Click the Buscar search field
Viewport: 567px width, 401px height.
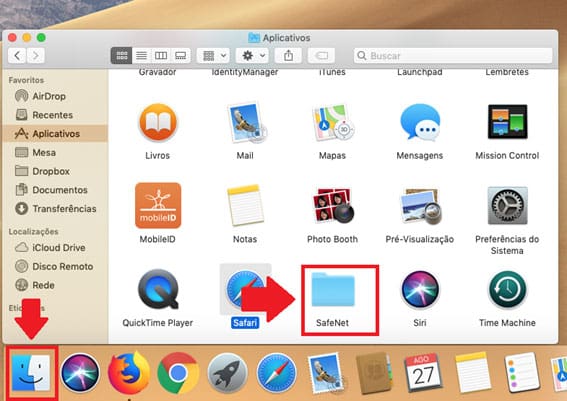point(453,56)
